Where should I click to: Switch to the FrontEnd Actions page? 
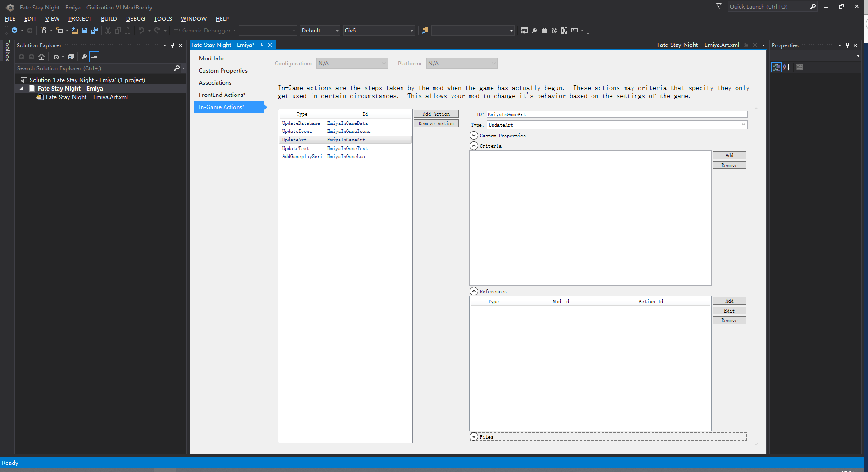click(222, 95)
